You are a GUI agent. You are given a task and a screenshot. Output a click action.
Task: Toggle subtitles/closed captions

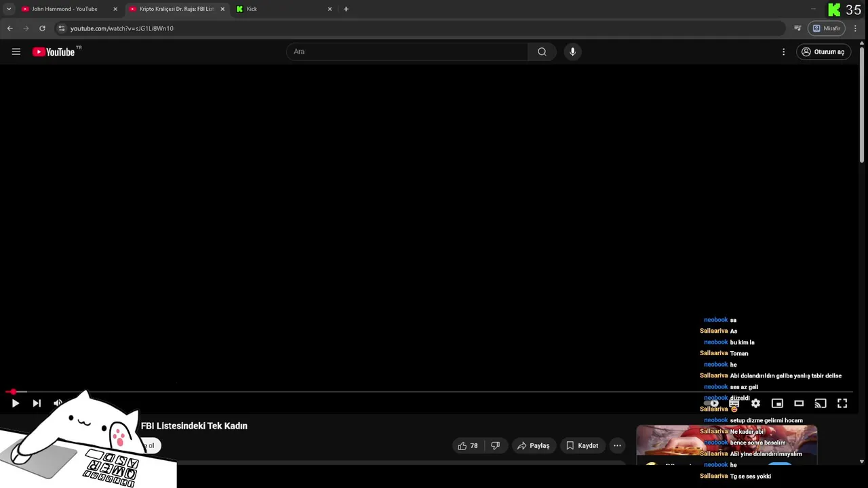(734, 403)
